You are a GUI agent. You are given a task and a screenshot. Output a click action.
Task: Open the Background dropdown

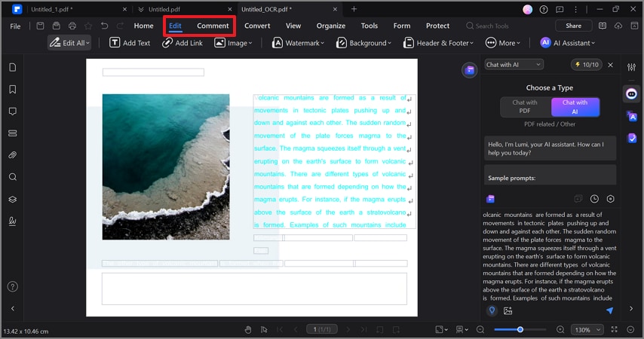(363, 43)
